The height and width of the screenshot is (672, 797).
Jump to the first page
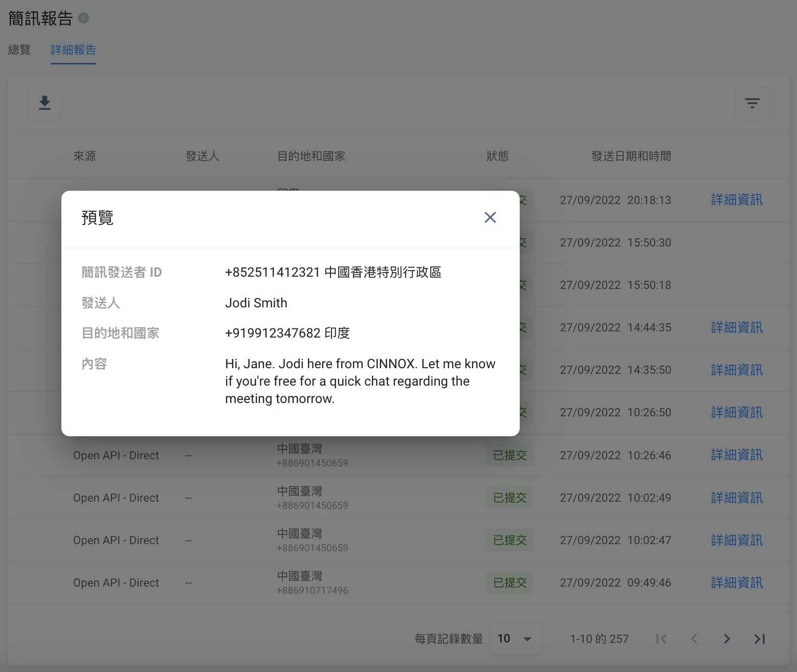pos(661,639)
